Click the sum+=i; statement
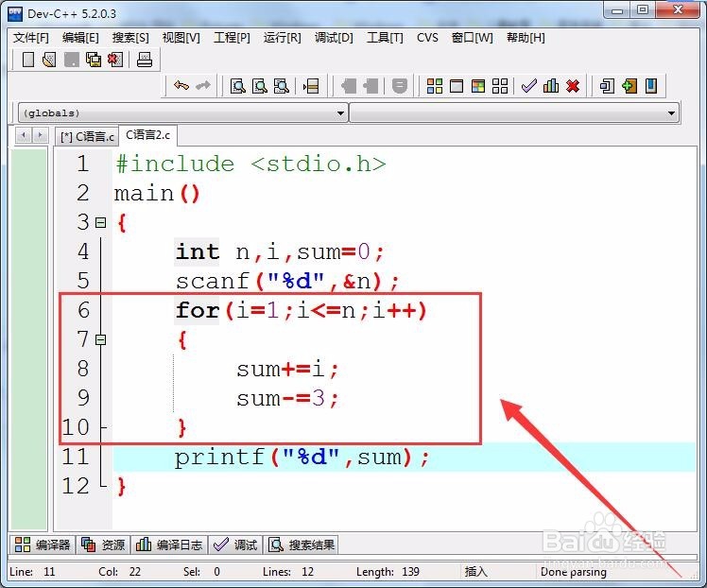 point(286,370)
